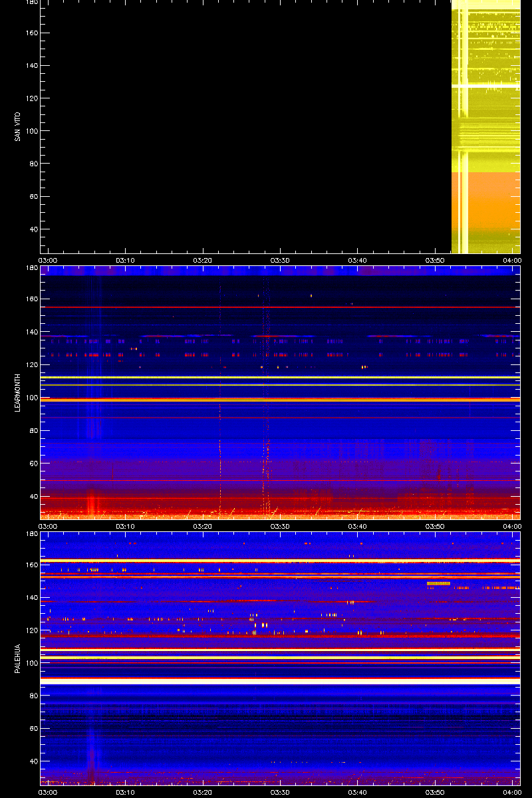Viewport: 532px width, 798px height.
Task: Select the 160 tick on the San Vito axis
Action: 32,33
